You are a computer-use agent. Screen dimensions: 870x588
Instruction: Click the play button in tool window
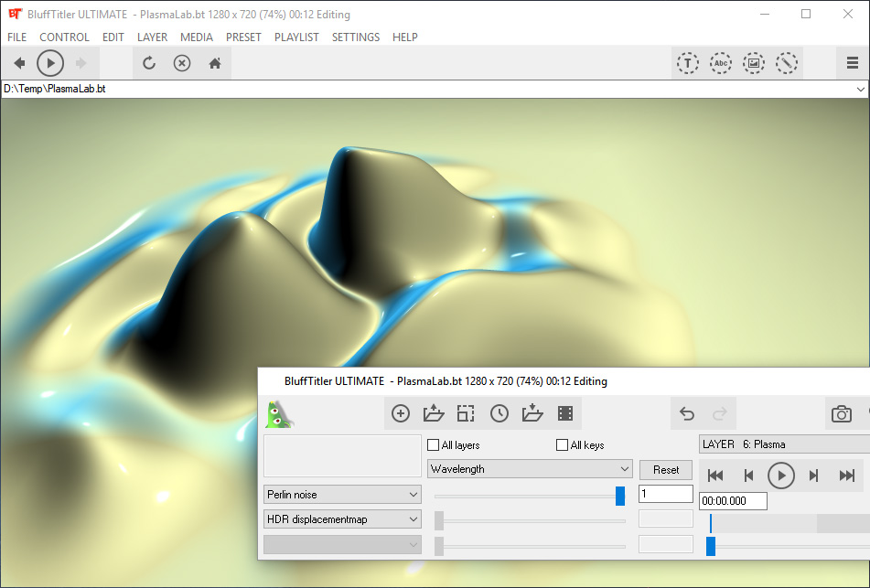pyautogui.click(x=781, y=476)
